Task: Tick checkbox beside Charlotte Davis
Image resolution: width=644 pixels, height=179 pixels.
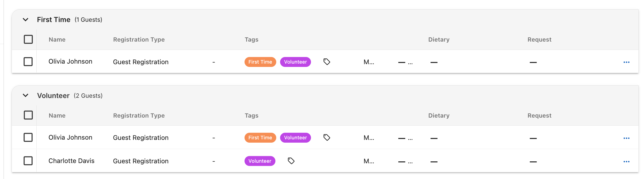Action: (x=28, y=161)
